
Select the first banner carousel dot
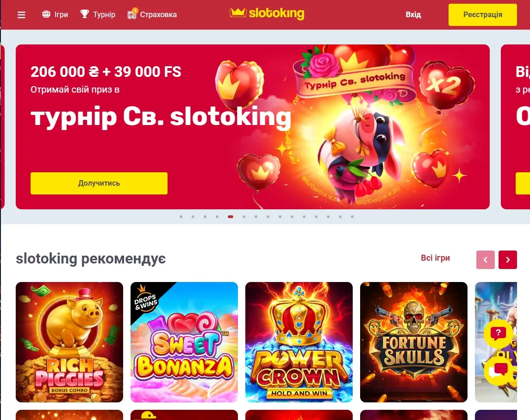coord(181,217)
